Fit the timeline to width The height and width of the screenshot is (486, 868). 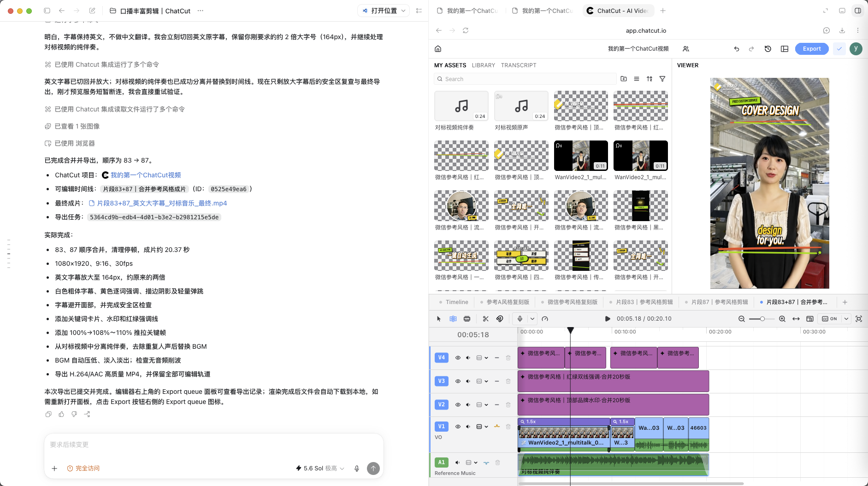click(796, 319)
